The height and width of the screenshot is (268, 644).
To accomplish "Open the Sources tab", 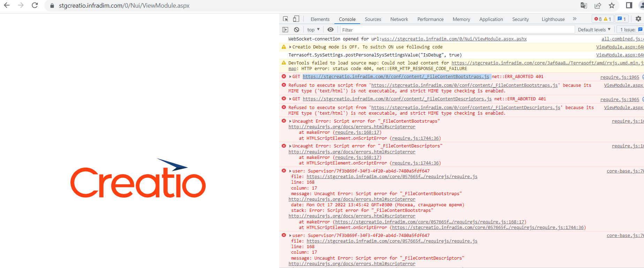I will tap(373, 19).
